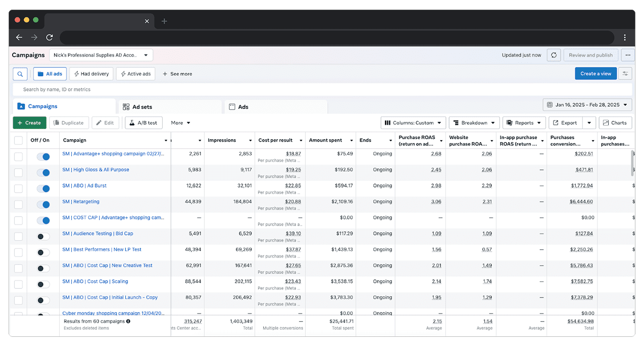The image size is (644, 350).
Task: Open browser's vertical three-dot menu
Action: click(625, 37)
